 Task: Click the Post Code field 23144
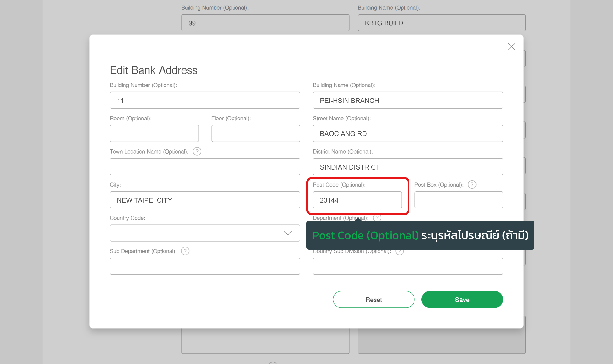click(357, 200)
